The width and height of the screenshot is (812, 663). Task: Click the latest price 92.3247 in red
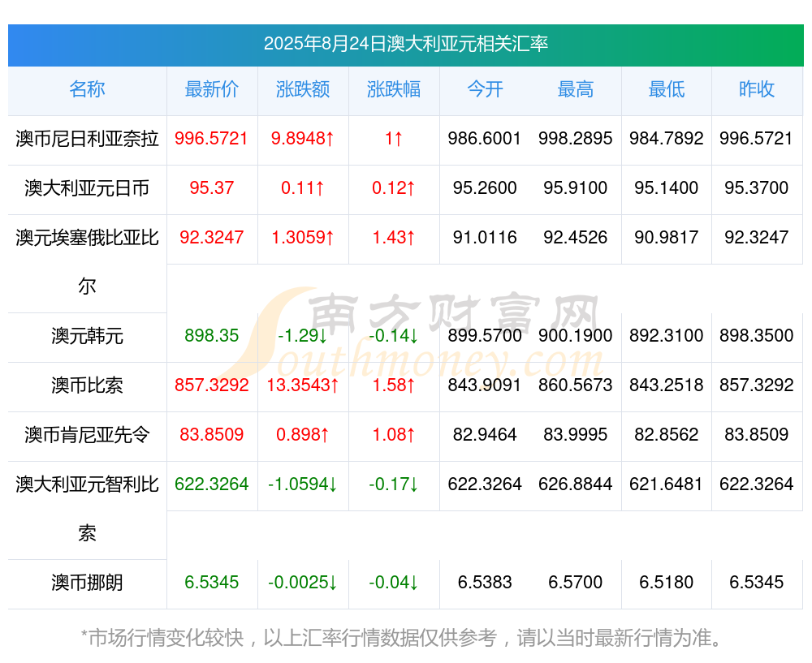click(211, 238)
